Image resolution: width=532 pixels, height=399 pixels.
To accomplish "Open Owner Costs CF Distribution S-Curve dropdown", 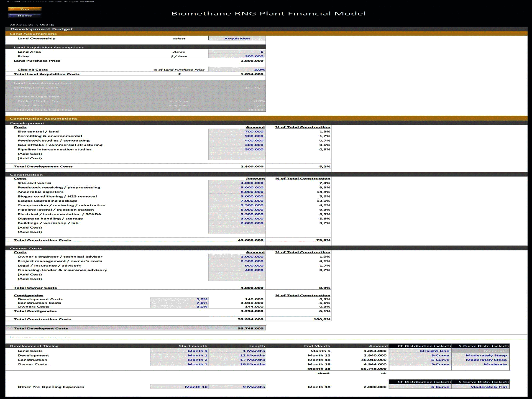I will (420, 364).
